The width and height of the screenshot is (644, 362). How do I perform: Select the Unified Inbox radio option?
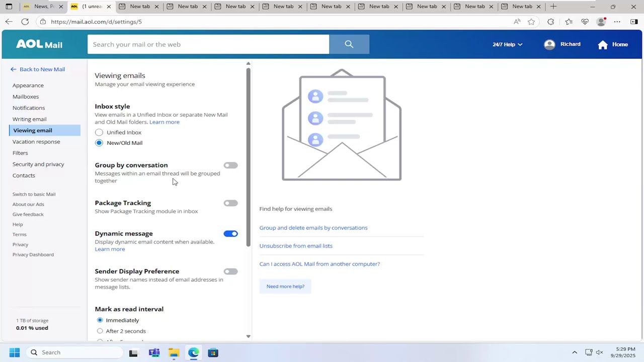point(99,132)
